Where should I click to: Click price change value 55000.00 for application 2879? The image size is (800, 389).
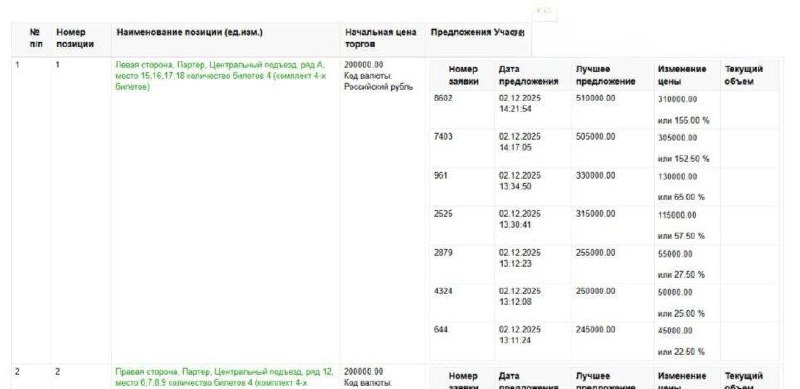pos(675,254)
